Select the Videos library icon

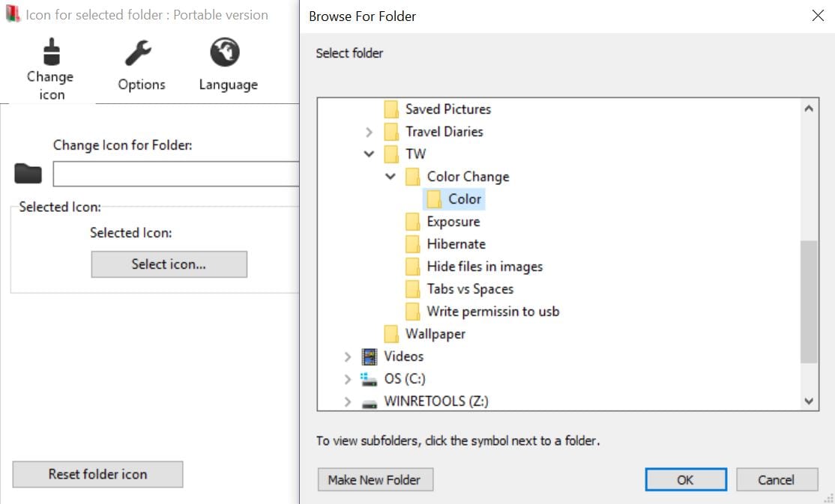click(x=369, y=356)
